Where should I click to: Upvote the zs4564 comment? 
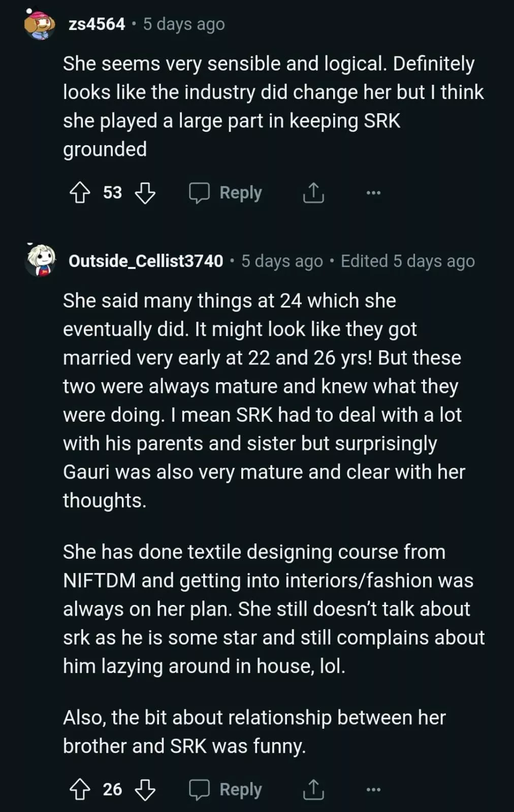click(x=80, y=193)
